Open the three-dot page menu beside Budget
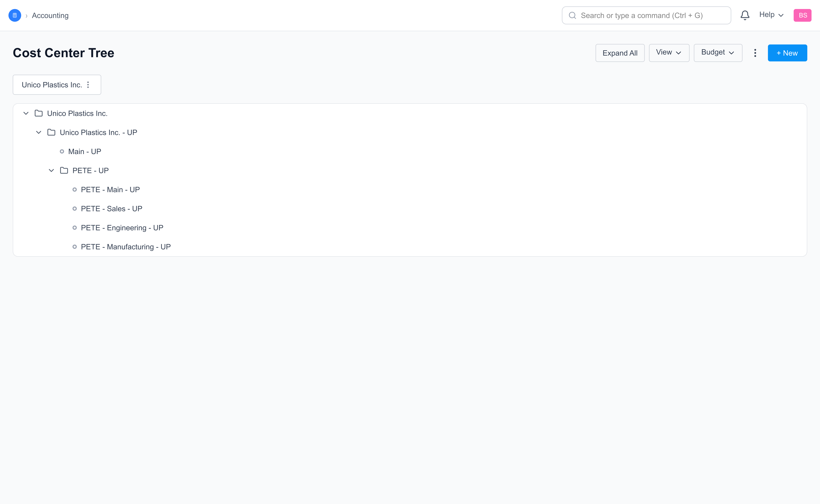820x504 pixels. (755, 53)
